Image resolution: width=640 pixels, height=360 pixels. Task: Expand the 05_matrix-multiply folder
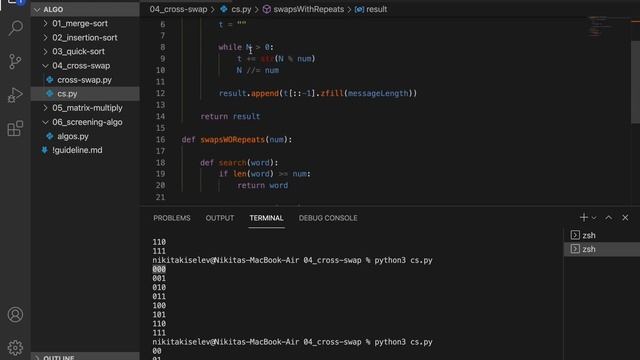[45, 108]
